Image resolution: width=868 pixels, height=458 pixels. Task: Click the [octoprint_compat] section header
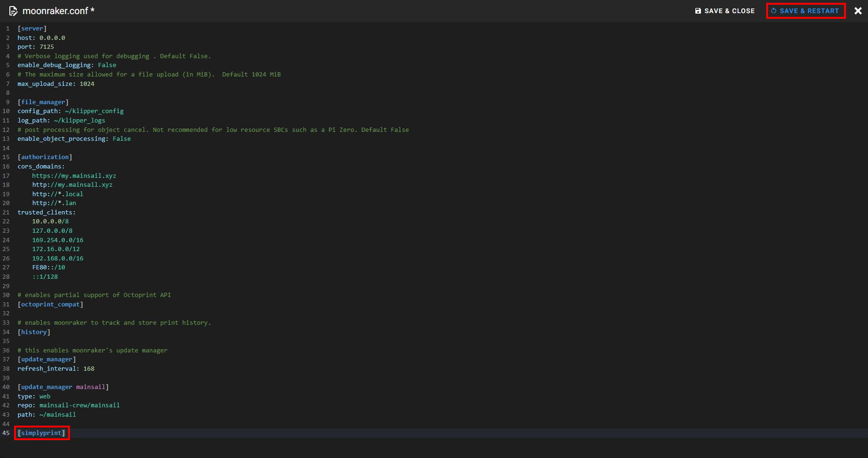coord(50,304)
